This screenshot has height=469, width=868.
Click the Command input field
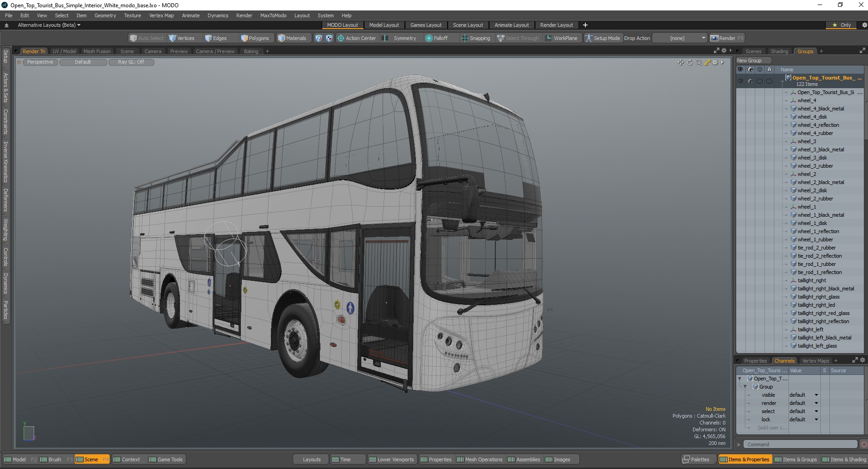(801, 444)
